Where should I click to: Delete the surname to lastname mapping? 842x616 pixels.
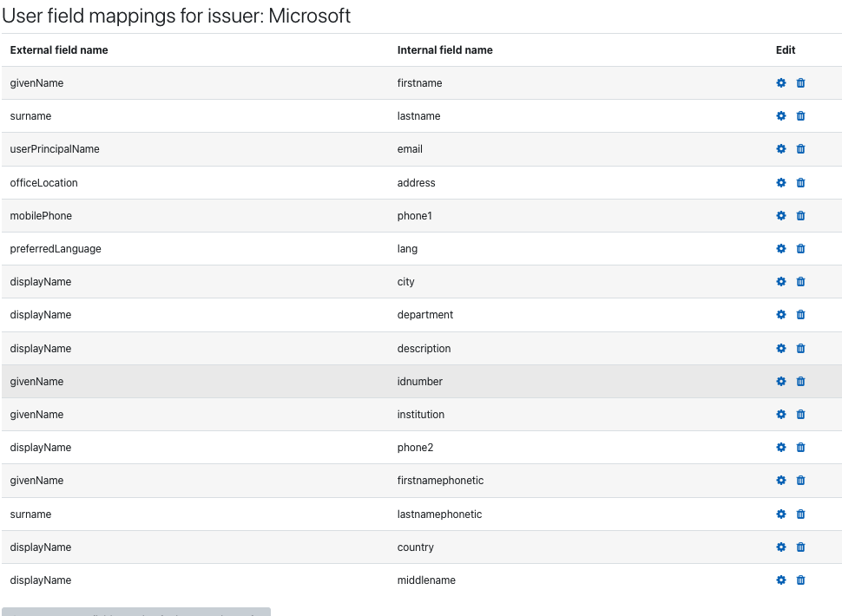tap(800, 116)
